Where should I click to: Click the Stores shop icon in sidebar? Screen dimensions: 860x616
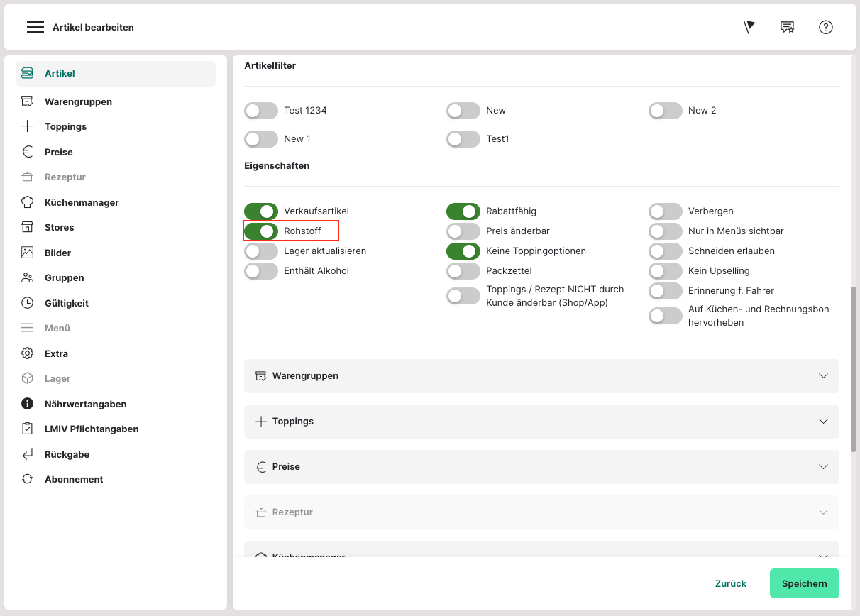pos(27,228)
